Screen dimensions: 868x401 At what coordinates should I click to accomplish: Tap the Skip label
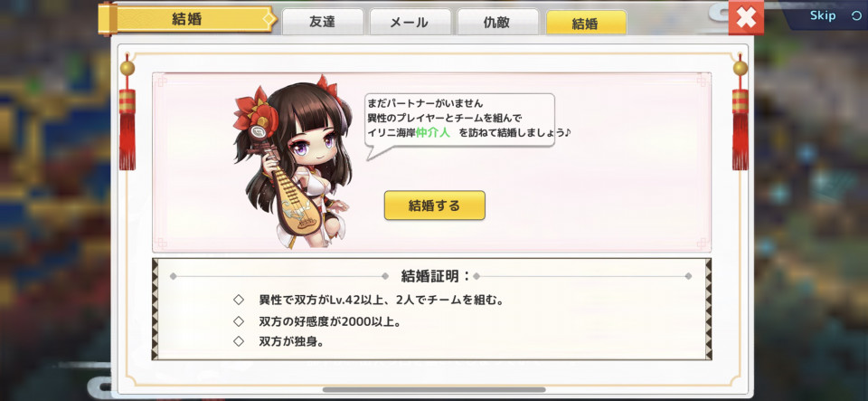[823, 15]
